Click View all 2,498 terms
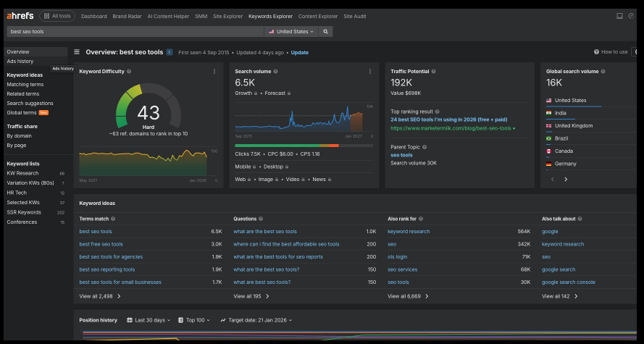Screen dimensions: 644x344 100,296
